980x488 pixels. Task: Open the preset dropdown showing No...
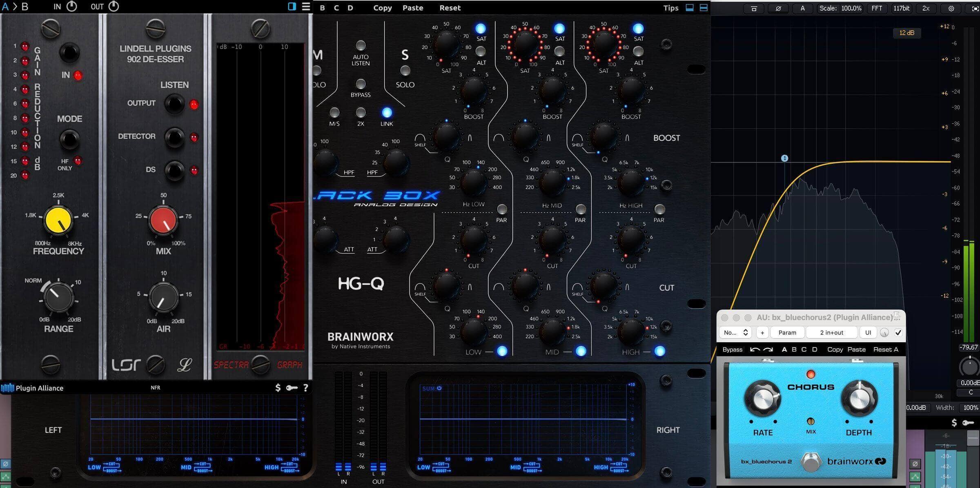click(x=735, y=332)
